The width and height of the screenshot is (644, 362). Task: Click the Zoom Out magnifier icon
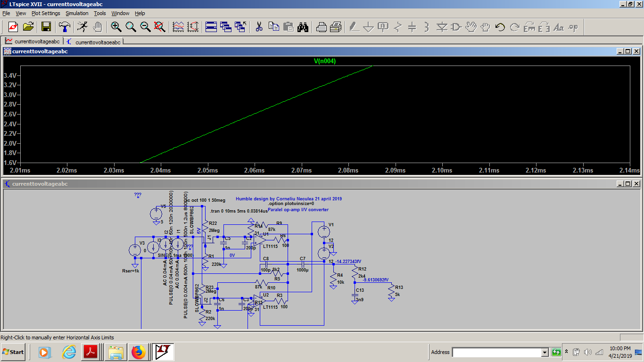pyautogui.click(x=145, y=27)
